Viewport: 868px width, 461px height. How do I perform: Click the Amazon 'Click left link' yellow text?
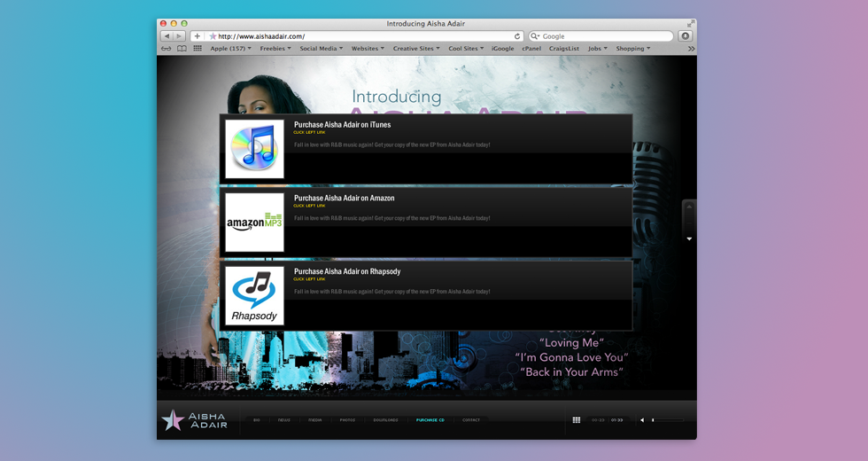point(309,206)
